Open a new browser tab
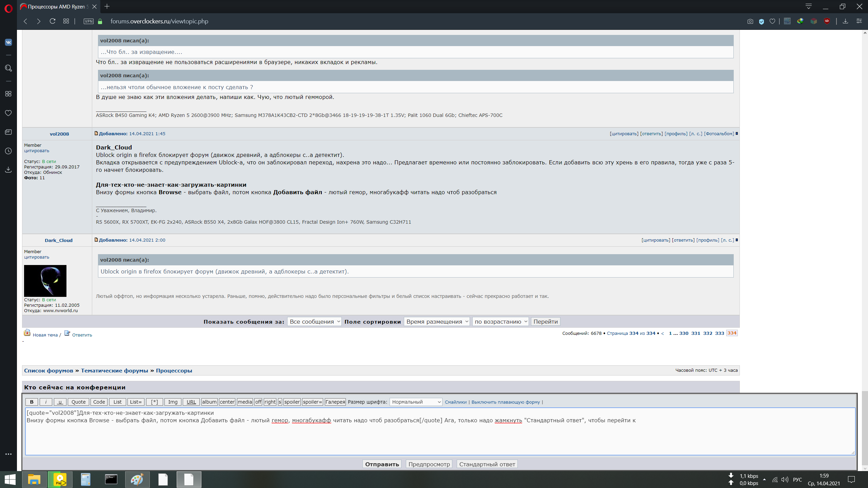The image size is (868, 488). [107, 6]
